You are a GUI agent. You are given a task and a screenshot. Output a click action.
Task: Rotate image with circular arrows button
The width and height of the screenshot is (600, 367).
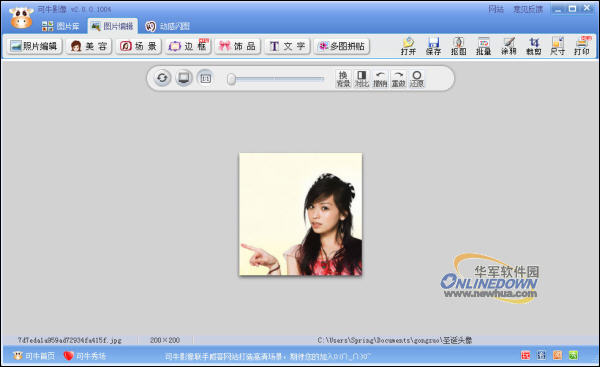pyautogui.click(x=162, y=78)
